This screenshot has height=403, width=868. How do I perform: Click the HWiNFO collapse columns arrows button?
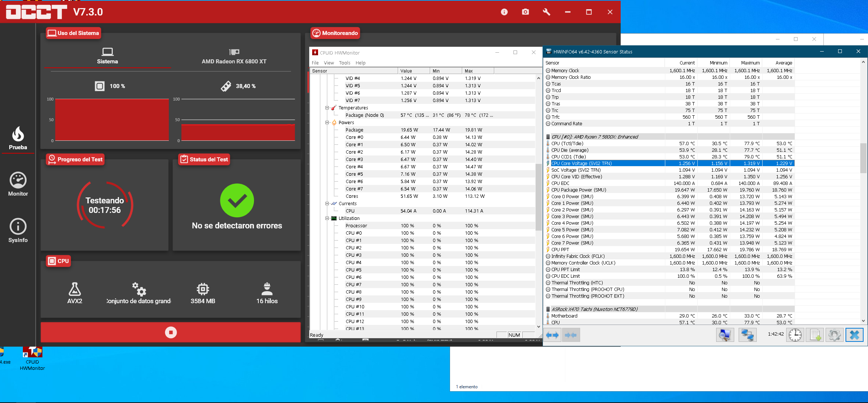point(571,335)
